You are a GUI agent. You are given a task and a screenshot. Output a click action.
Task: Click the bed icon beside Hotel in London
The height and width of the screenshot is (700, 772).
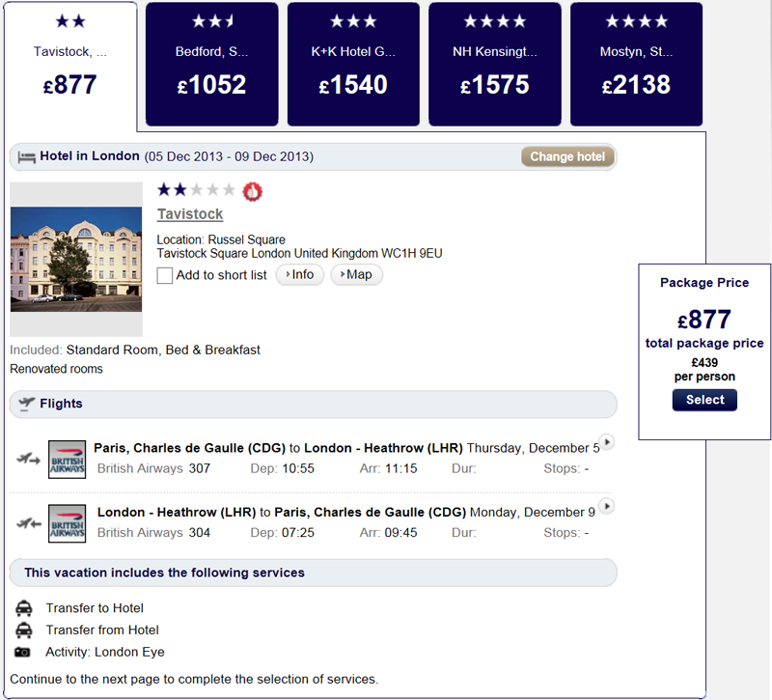click(27, 157)
